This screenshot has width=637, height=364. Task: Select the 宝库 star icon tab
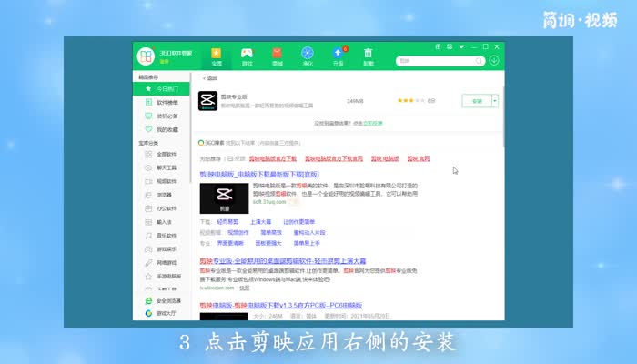coord(217,56)
